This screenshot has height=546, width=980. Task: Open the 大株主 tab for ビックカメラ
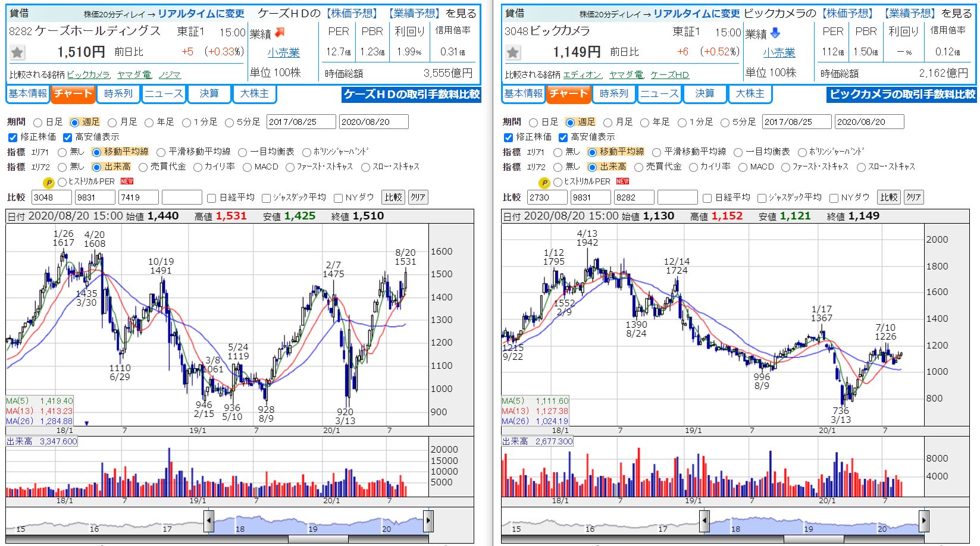click(750, 94)
